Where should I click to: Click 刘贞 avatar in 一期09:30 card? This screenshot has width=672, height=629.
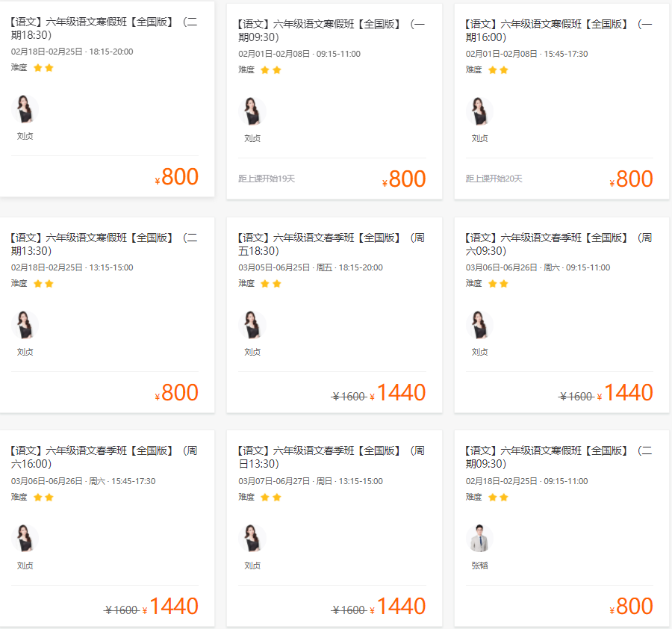(252, 111)
